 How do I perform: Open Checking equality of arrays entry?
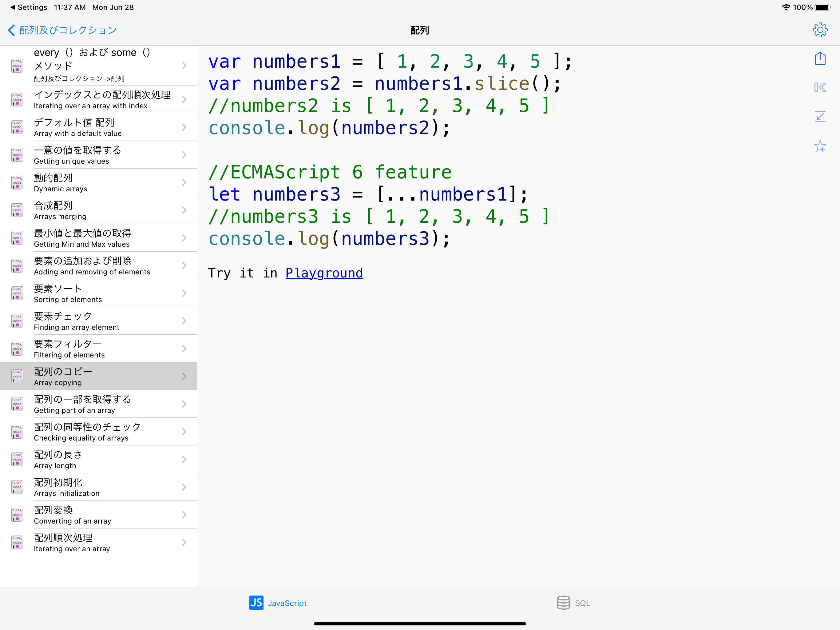(99, 432)
